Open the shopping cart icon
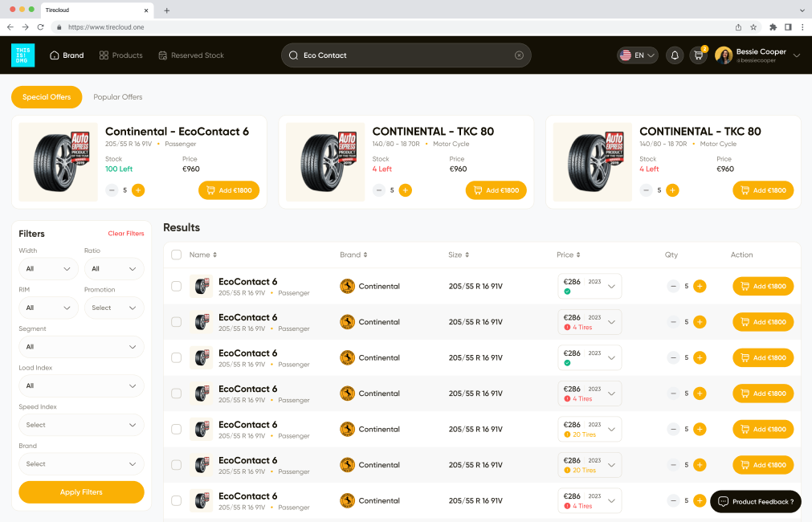 point(698,55)
